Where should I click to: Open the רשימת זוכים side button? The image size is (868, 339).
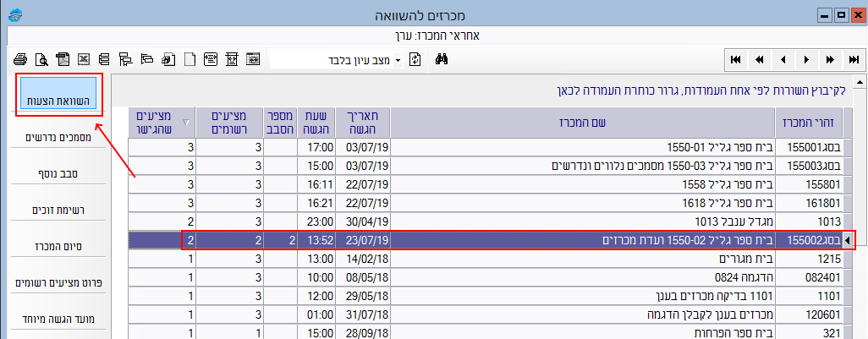click(x=58, y=210)
